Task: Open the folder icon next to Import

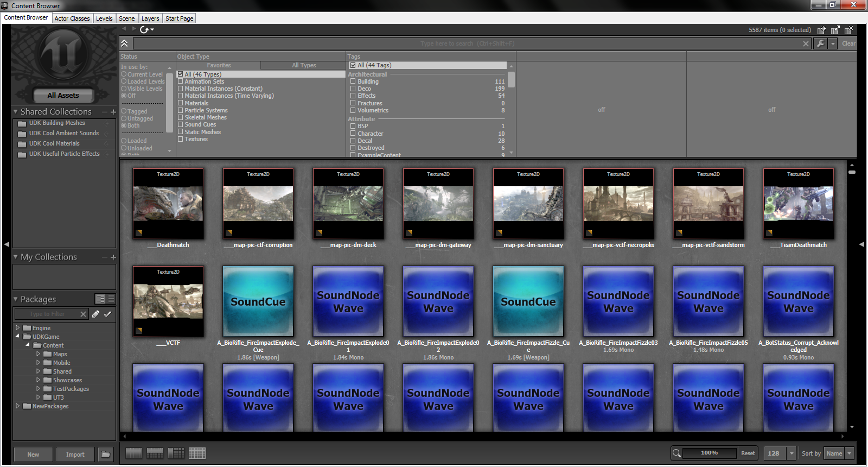Action: click(x=106, y=455)
